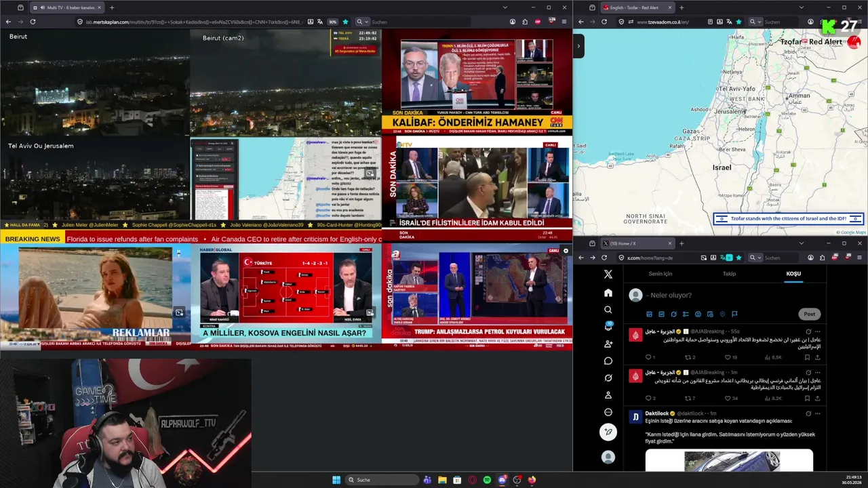Open tab list chevron in Tzofar window

click(x=801, y=7)
